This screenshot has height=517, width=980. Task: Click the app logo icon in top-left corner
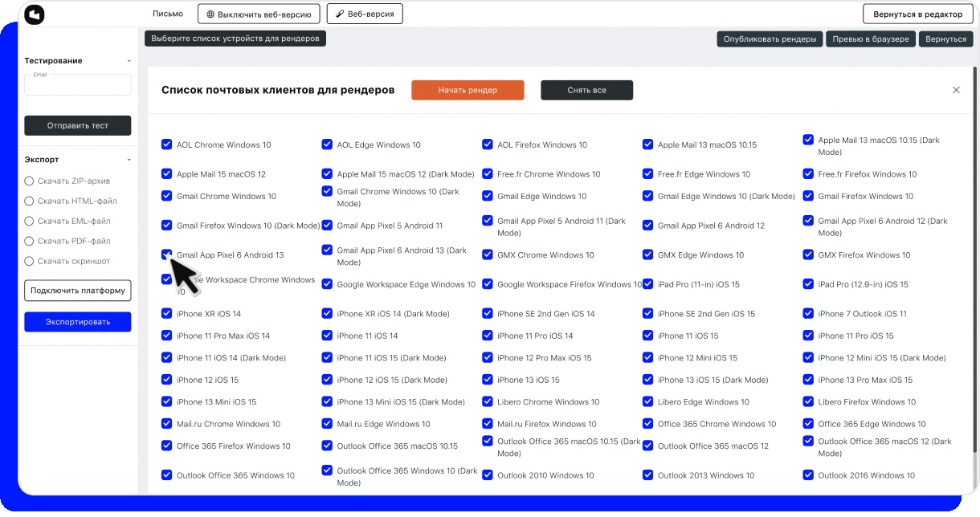35,14
